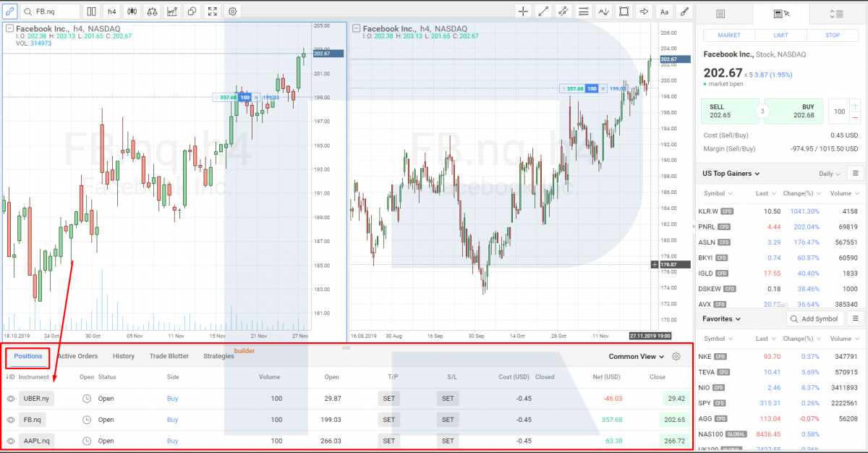Image resolution: width=868 pixels, height=453 pixels.
Task: Close UBER.ny position at 29.42
Action: coord(676,398)
